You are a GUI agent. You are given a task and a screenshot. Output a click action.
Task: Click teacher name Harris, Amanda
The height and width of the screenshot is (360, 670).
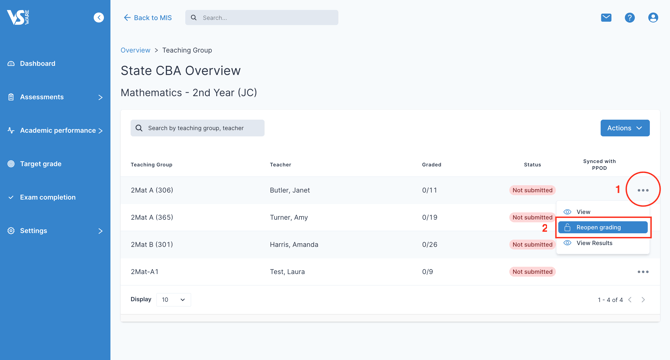click(294, 244)
